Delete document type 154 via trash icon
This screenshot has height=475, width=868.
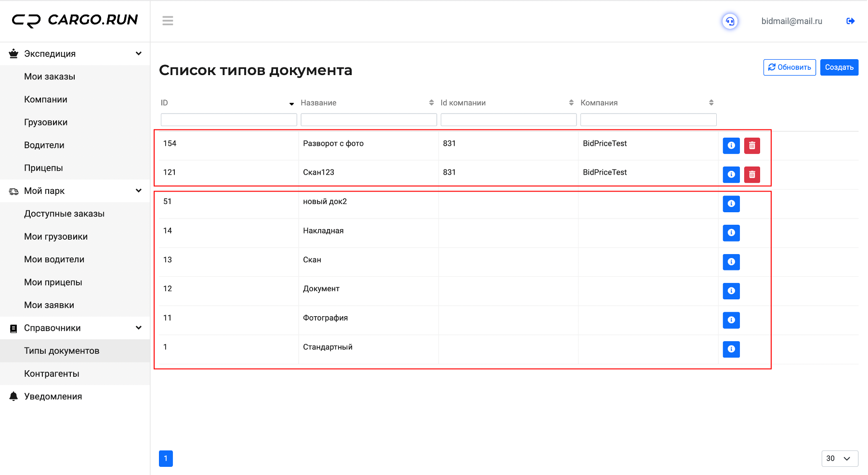point(752,145)
